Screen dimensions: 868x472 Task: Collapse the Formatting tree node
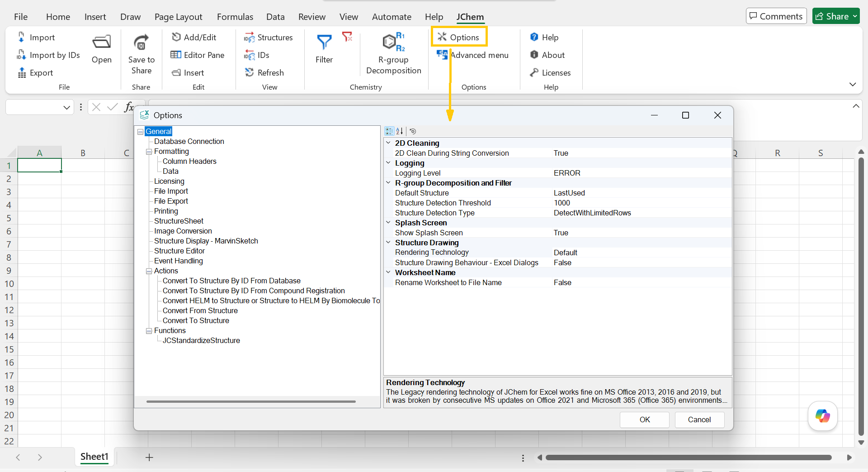(x=149, y=152)
